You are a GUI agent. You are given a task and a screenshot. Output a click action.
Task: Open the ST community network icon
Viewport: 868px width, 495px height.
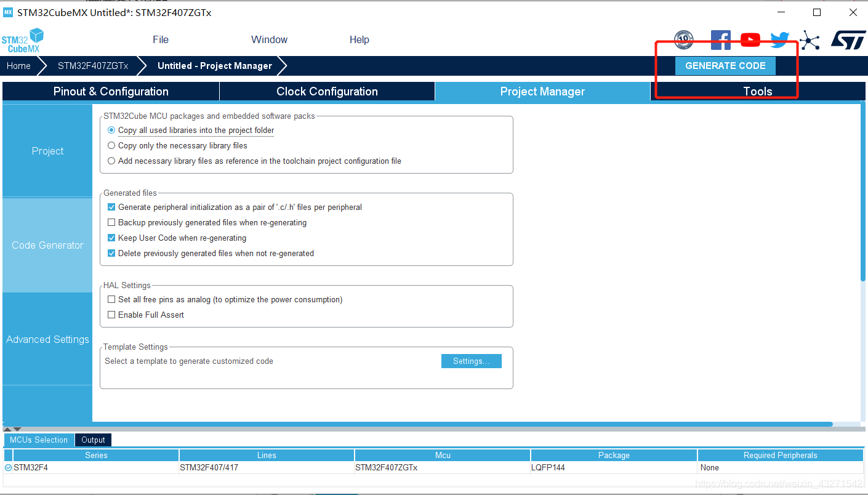(x=810, y=40)
